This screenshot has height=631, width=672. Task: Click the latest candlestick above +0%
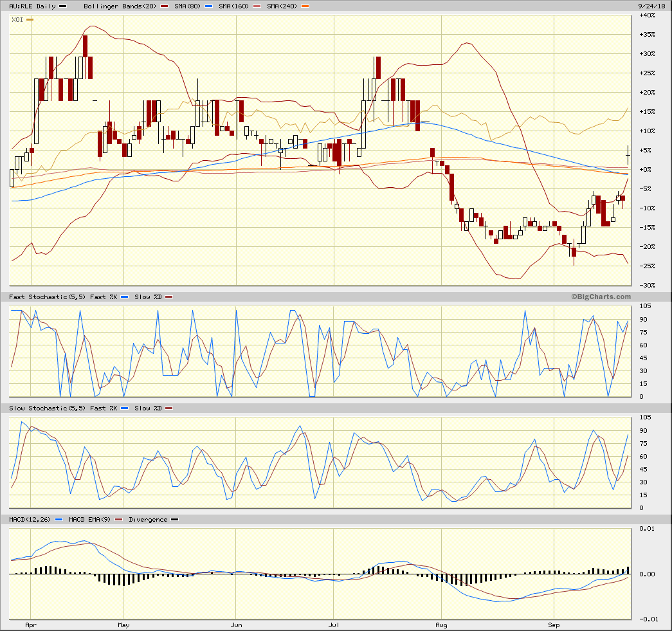pos(628,155)
